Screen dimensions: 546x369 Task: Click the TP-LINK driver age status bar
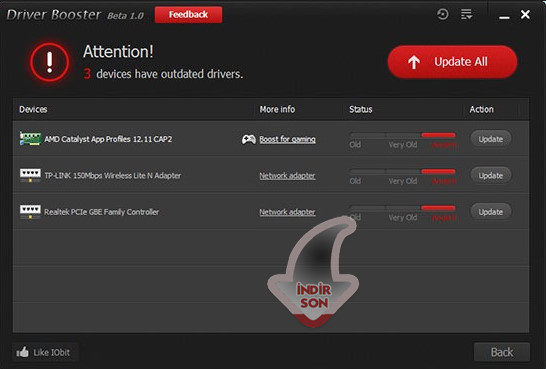(x=403, y=171)
